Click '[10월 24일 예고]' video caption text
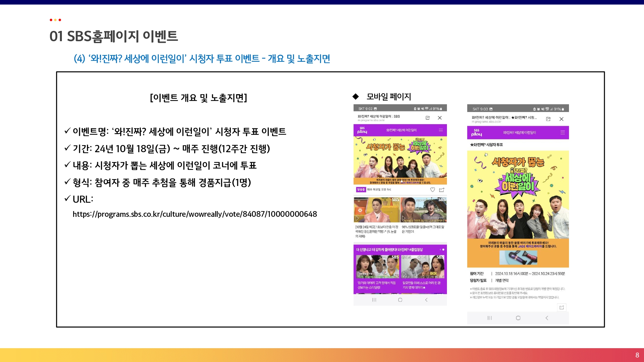The width and height of the screenshot is (644, 362). coord(377,231)
